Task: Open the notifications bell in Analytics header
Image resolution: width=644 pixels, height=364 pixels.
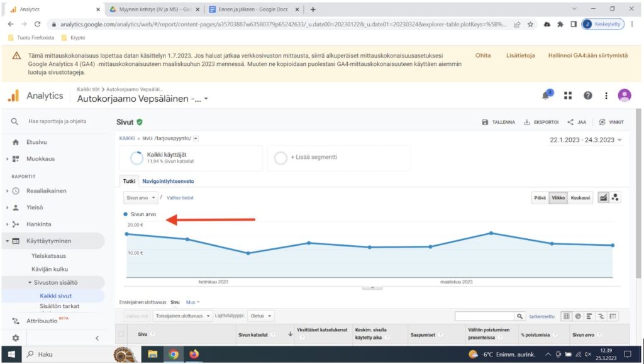Action: 547,95
